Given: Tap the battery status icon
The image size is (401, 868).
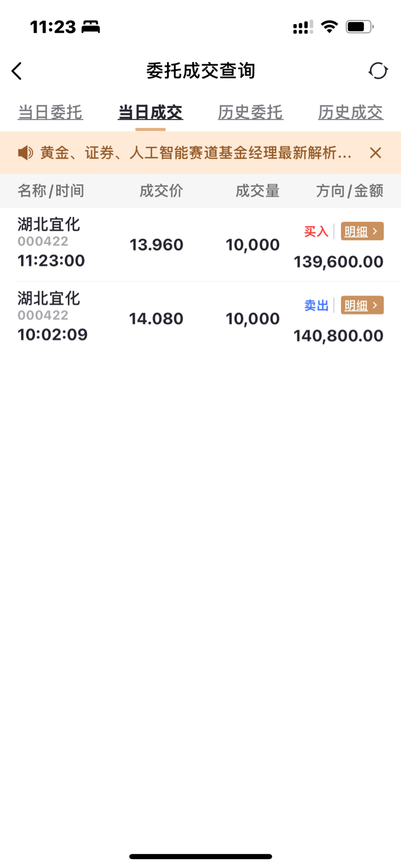Looking at the screenshot, I should (359, 27).
